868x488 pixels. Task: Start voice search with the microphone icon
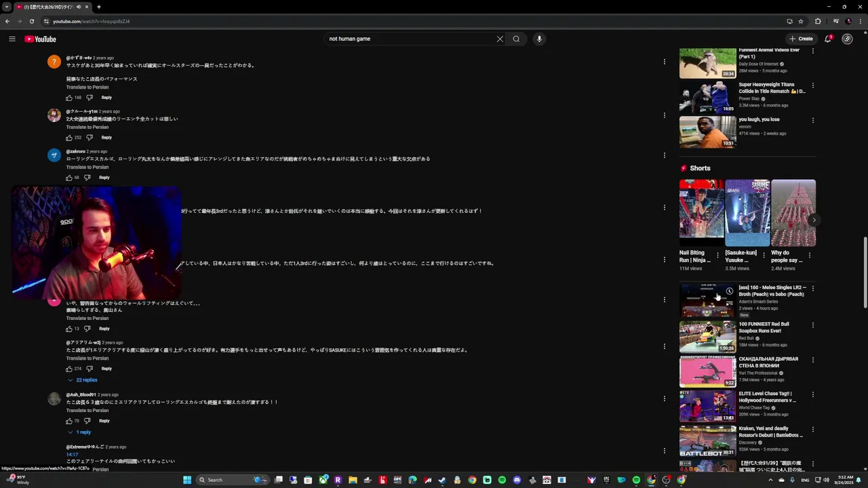point(539,39)
